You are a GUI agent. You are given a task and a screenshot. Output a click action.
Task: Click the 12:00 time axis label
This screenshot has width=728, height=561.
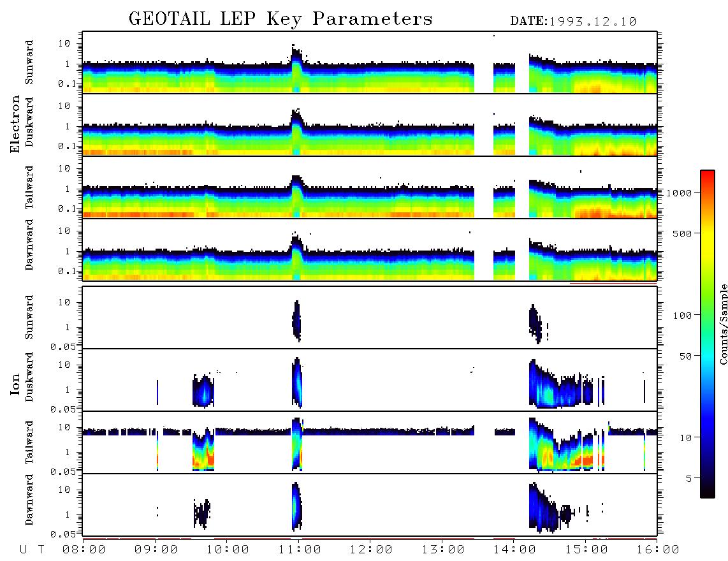coord(371,550)
